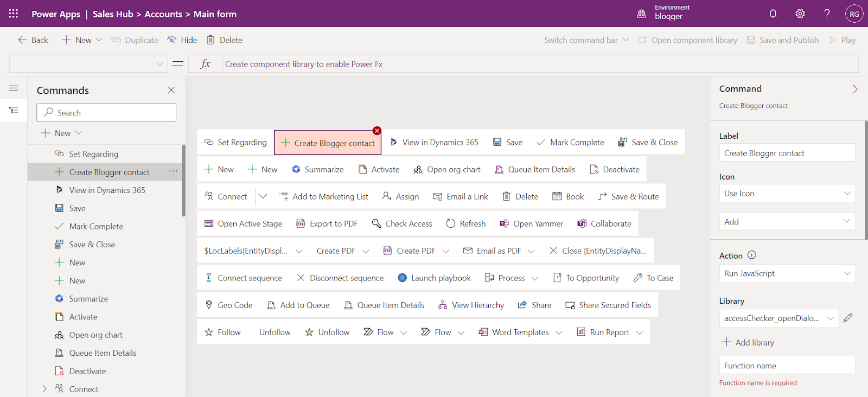868x397 pixels.
Task: Toggle the hamburger menu in left rail
Action: pyautogui.click(x=14, y=88)
